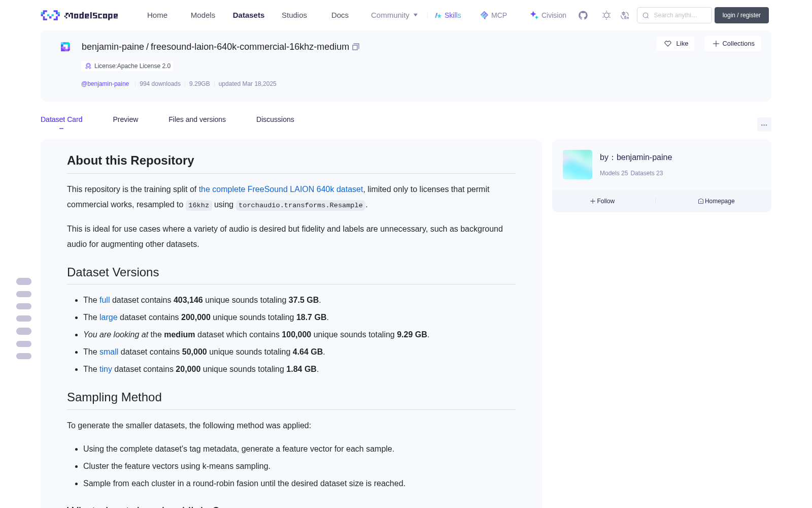
Task: Click the 403,146 unique sounds figure
Action: click(188, 300)
